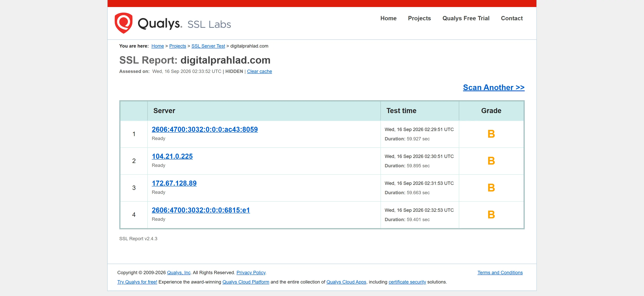
Task: Click Scan Another >> link
Action: tap(494, 87)
